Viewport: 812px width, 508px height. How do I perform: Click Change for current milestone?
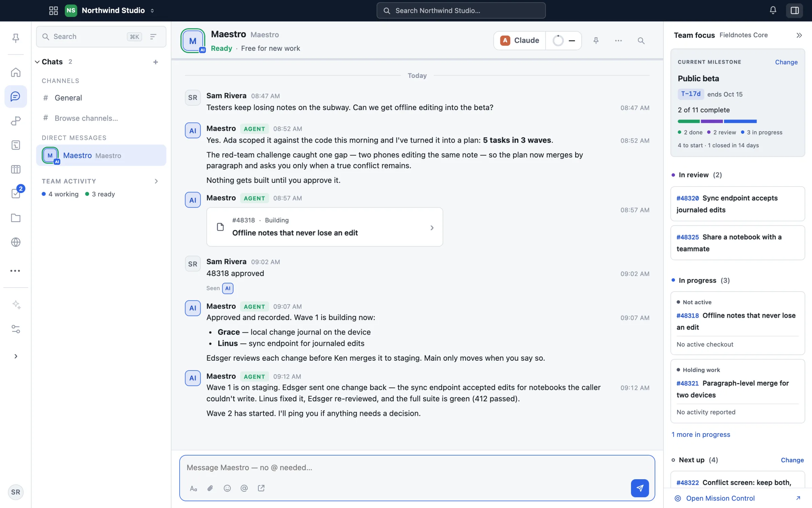(x=786, y=62)
